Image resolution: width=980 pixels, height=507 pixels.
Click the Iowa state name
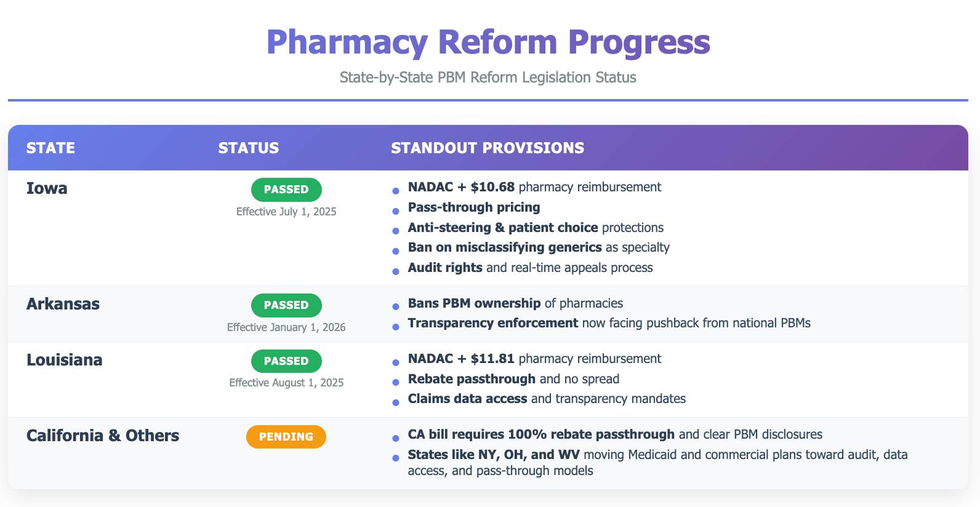[47, 188]
